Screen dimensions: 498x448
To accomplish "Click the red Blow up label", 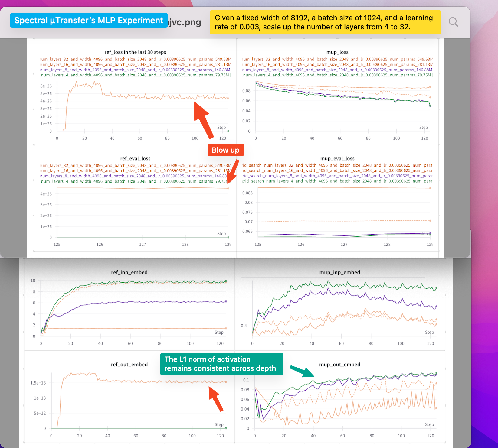I will pyautogui.click(x=225, y=150).
